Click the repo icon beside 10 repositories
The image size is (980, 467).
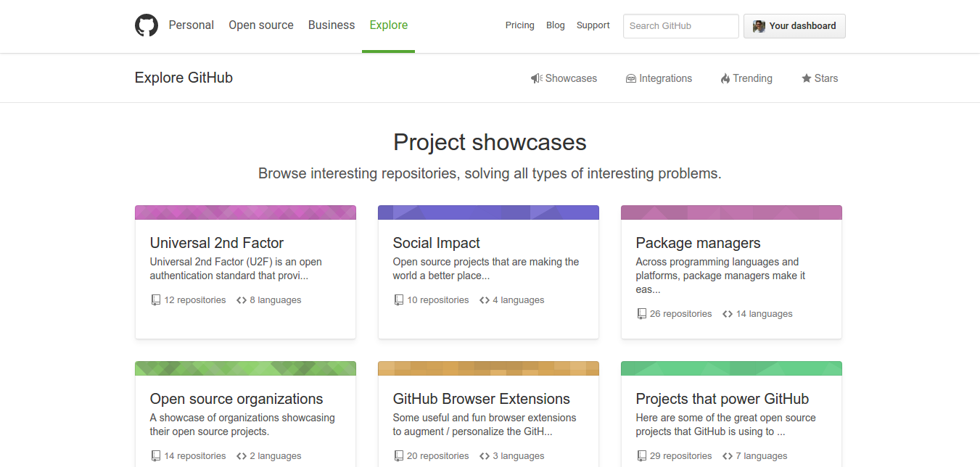[398, 300]
